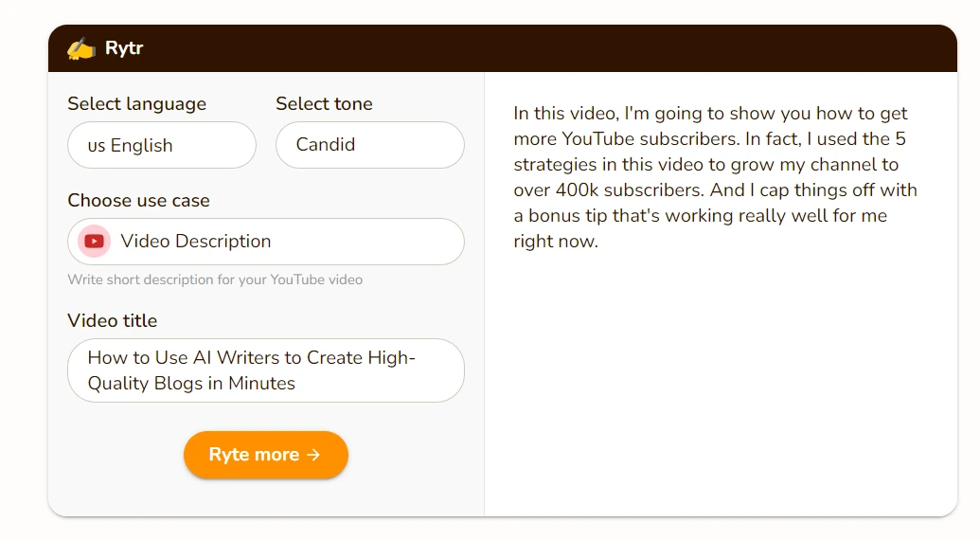Image resolution: width=980 pixels, height=541 pixels.
Task: Click "over 400k subscribers" in the generated text
Action: point(607,190)
